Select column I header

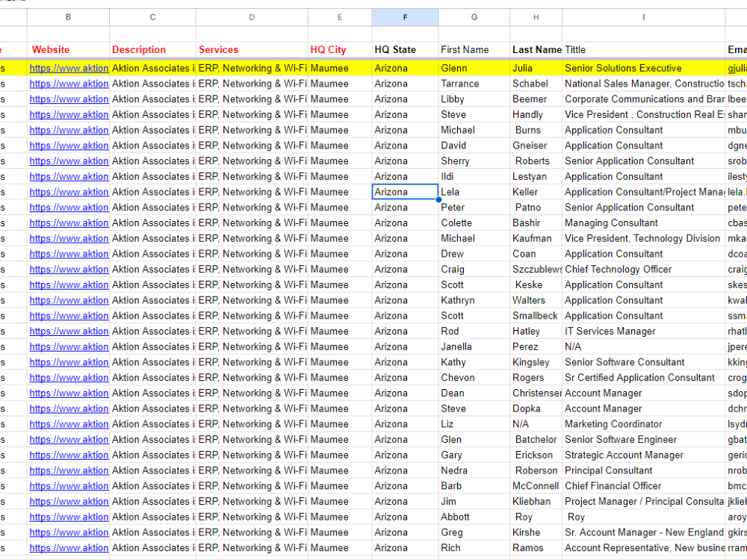644,17
